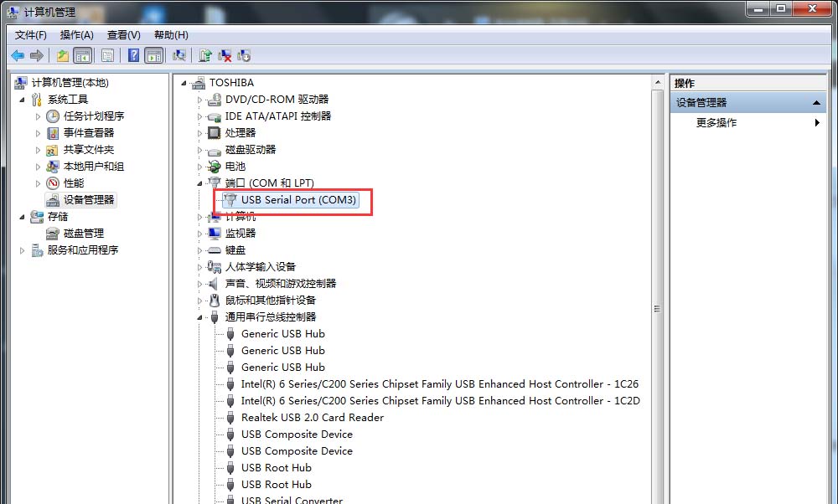Image resolution: width=838 pixels, height=504 pixels.
Task: Click the device list scroll-up arrow
Action: pos(658,83)
